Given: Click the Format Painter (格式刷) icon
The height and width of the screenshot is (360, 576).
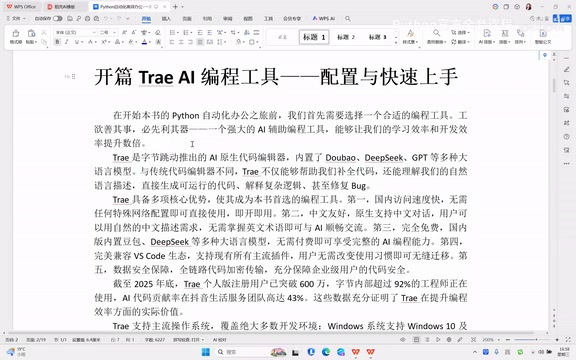Looking at the screenshot, I should click(x=16, y=33).
